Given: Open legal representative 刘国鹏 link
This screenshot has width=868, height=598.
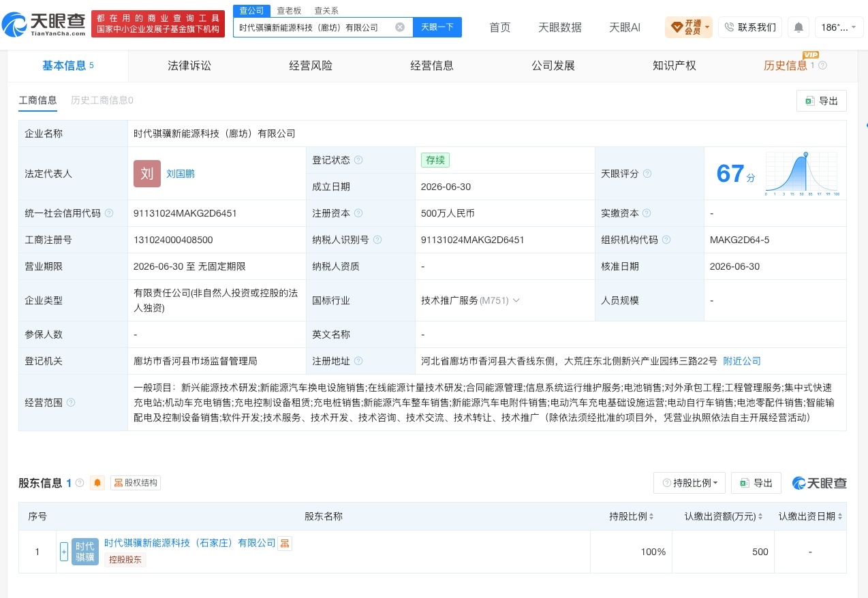Looking at the screenshot, I should [181, 174].
